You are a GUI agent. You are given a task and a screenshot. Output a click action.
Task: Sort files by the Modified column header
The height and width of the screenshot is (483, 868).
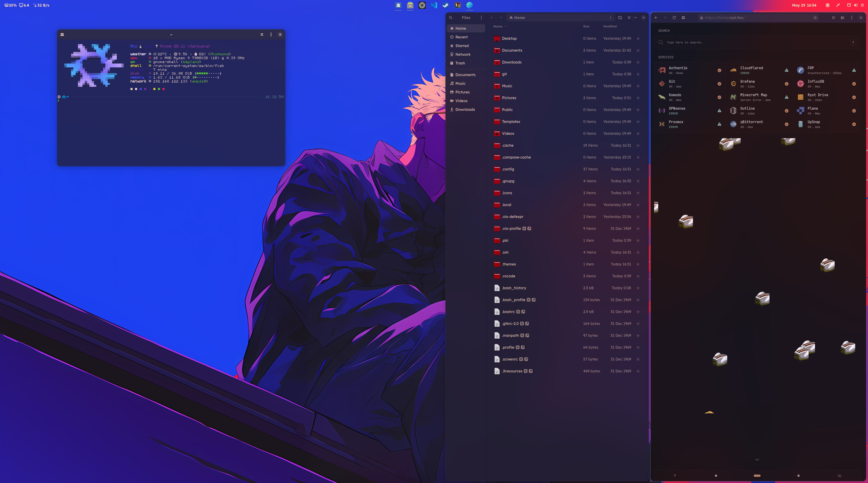(610, 26)
